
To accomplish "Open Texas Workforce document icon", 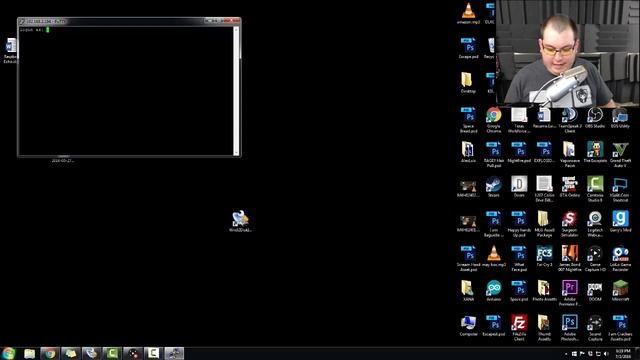I will click(519, 120).
